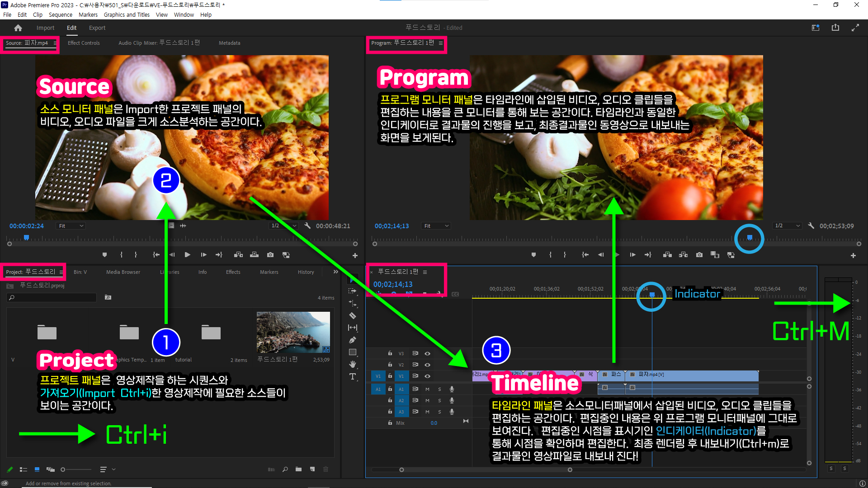Viewport: 868px width, 488px height.
Task: Select the Type tool
Action: (x=353, y=376)
